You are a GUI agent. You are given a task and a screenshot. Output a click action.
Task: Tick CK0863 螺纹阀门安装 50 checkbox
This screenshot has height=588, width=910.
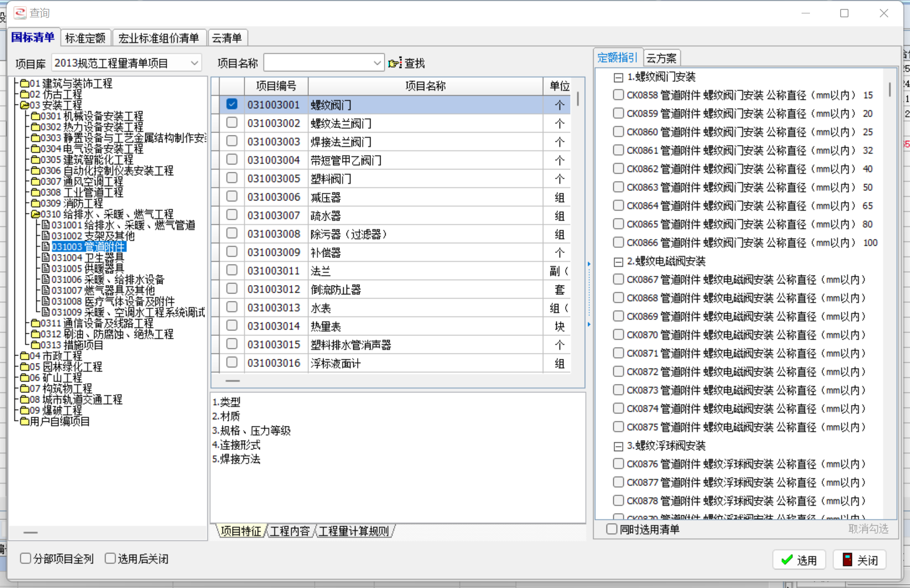[x=618, y=187]
